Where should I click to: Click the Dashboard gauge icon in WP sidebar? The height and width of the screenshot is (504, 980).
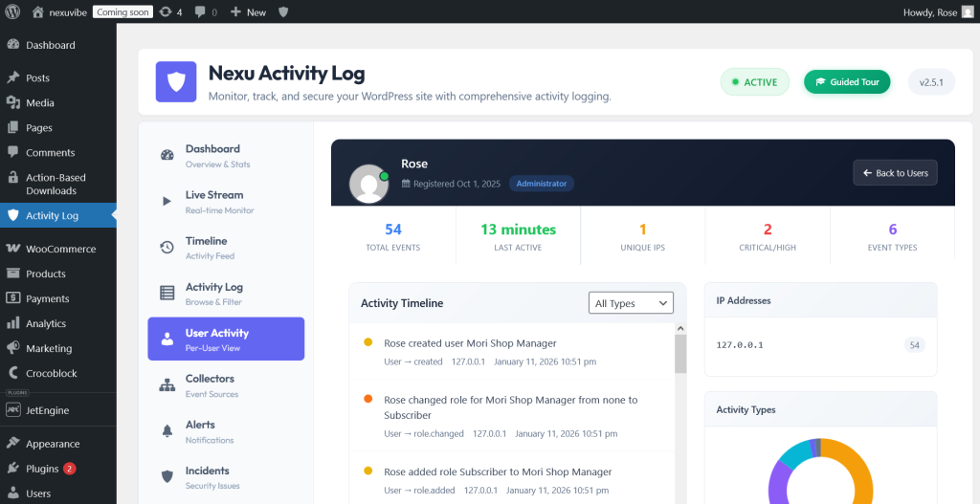click(x=13, y=45)
